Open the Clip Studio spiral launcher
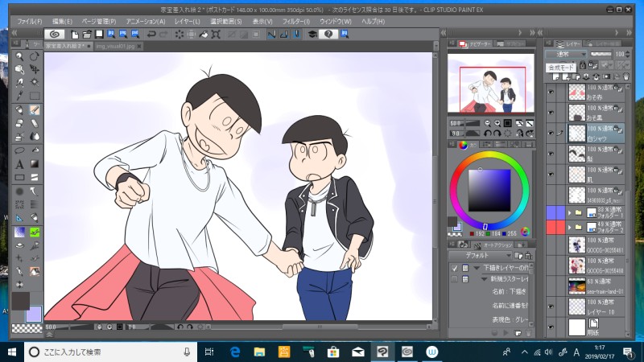The image size is (644, 362). click(x=55, y=34)
